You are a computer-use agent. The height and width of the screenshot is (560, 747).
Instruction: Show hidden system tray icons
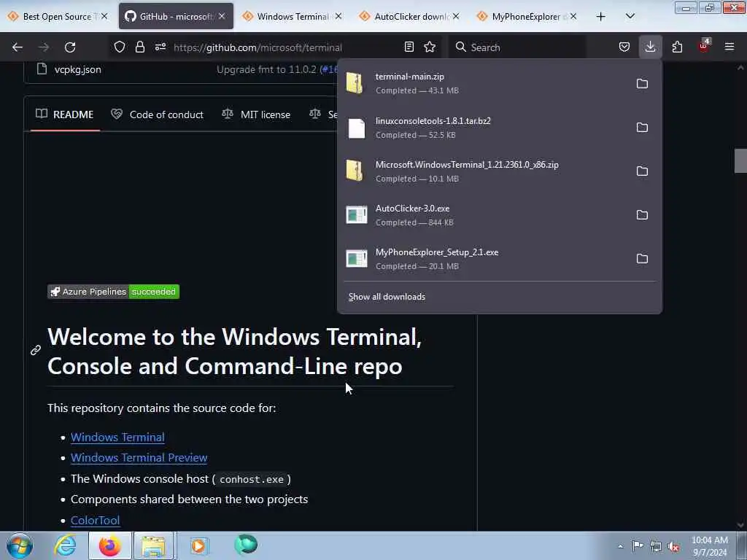(620, 546)
